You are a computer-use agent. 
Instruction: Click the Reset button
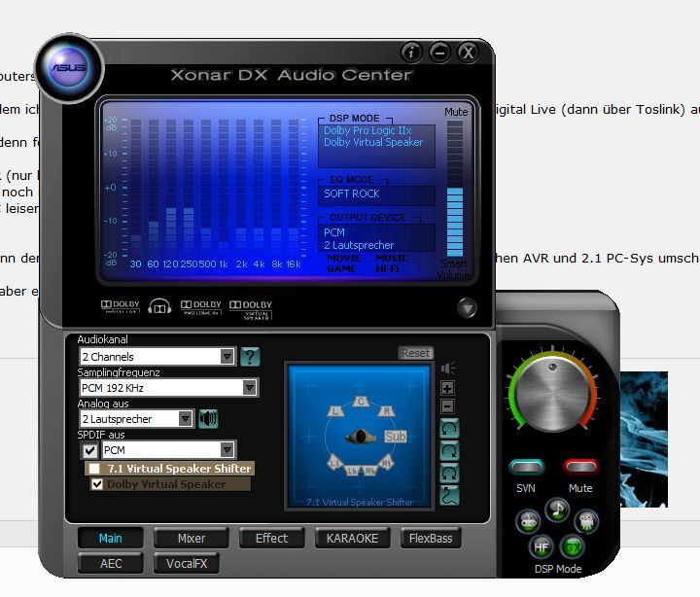415,353
